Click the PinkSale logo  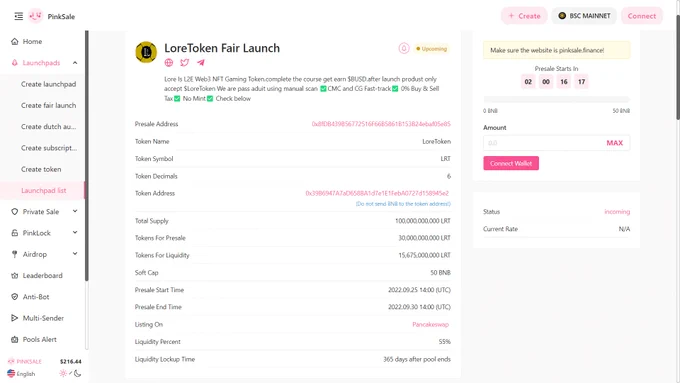(35, 16)
